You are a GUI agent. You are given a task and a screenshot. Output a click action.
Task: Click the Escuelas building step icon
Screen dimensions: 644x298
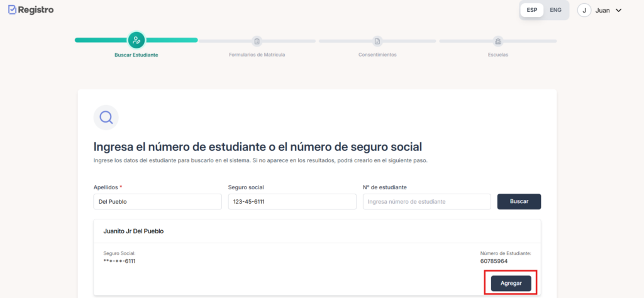(497, 41)
